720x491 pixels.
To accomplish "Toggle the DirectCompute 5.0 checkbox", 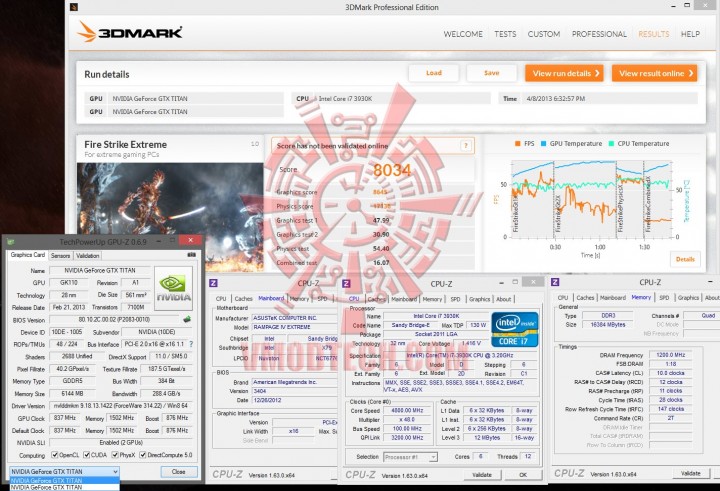I will coord(143,455).
